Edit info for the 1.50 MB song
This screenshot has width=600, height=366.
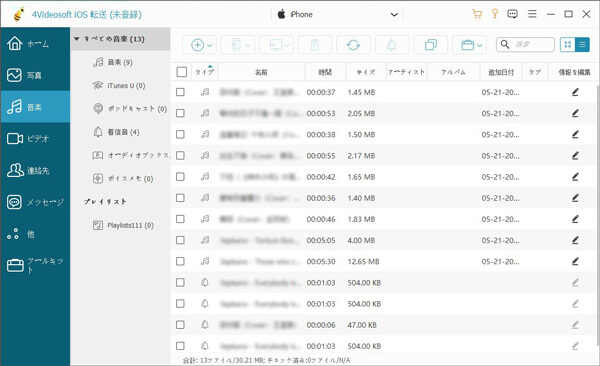coord(575,134)
